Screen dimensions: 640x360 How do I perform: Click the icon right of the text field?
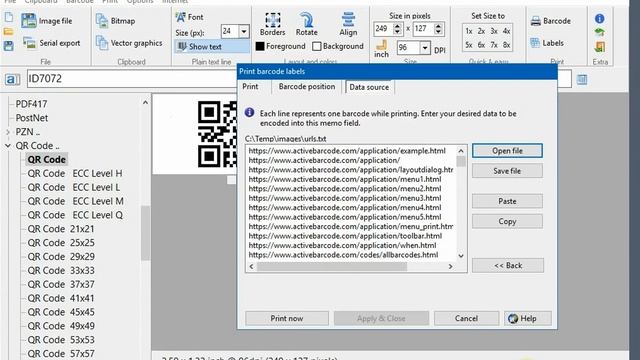582,80
